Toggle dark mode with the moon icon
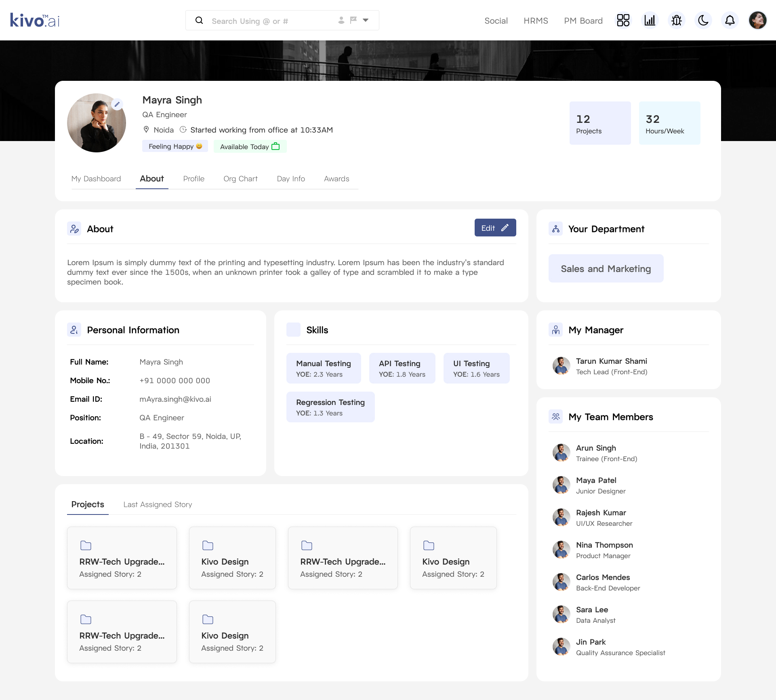Screen dimensions: 776x700 [703, 20]
